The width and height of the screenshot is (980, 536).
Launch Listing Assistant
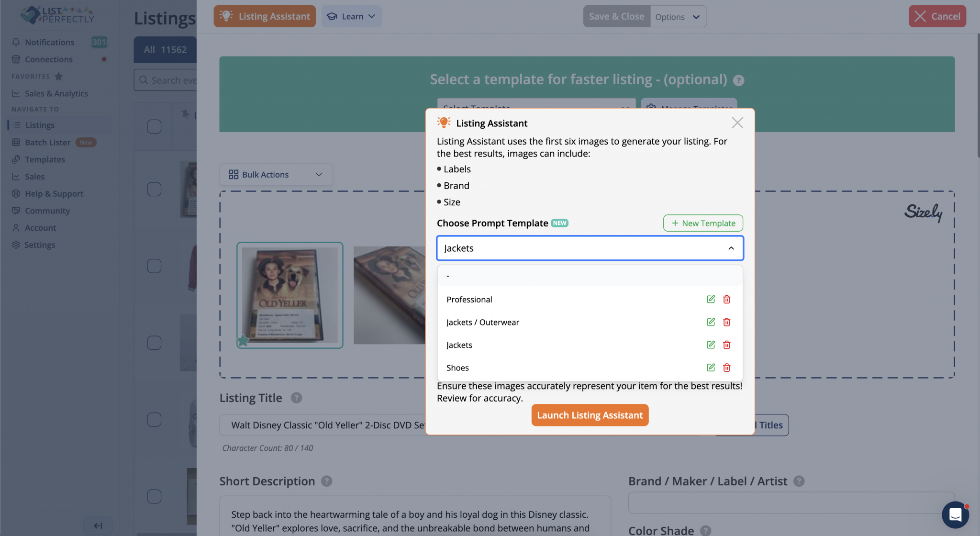point(590,415)
